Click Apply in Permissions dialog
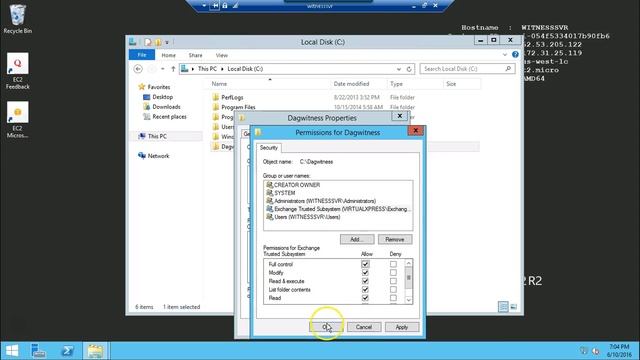The width and height of the screenshot is (640, 360). 402,327
